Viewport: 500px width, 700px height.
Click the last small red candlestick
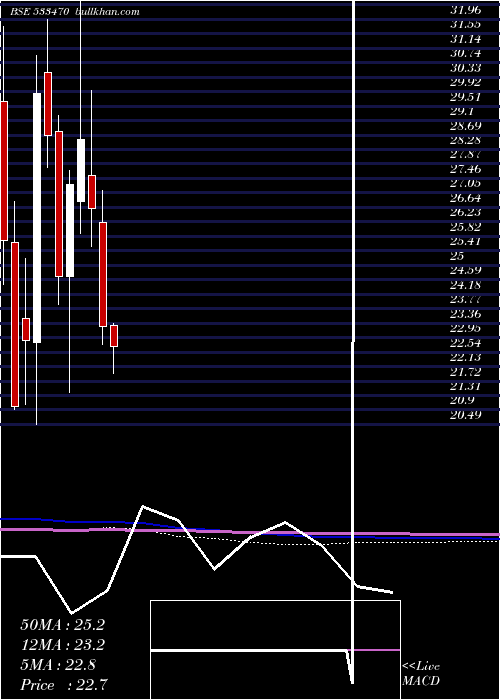(114, 336)
